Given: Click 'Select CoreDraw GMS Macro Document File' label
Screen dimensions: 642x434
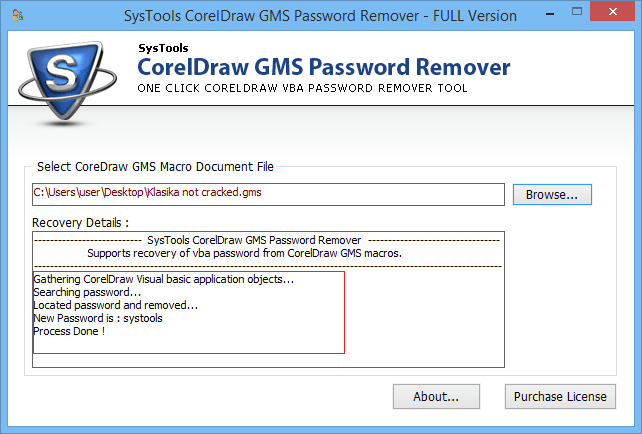Looking at the screenshot, I should tap(155, 167).
